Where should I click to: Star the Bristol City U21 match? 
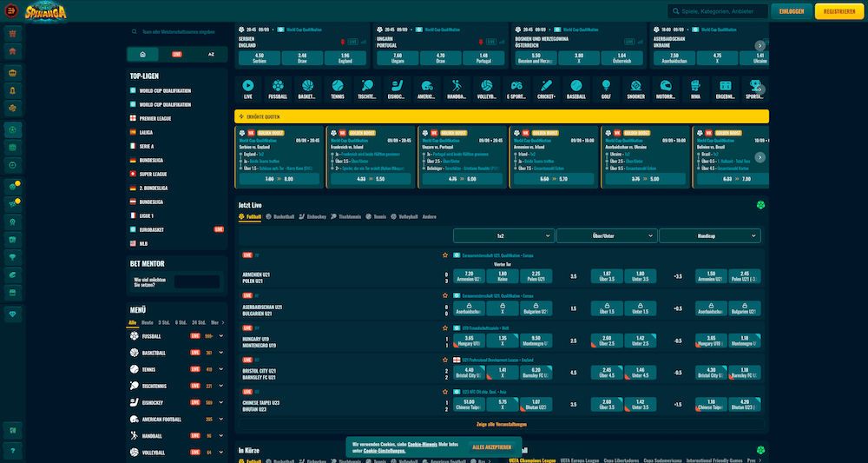click(445, 359)
